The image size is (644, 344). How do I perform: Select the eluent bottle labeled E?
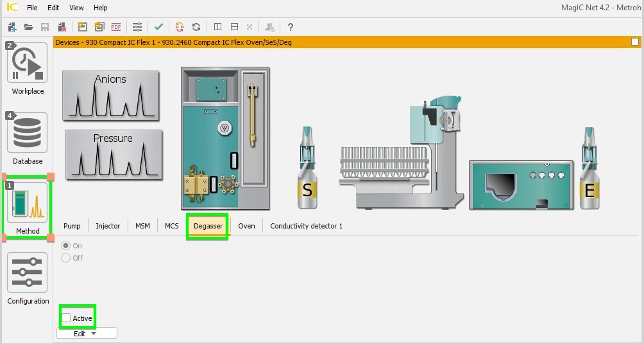pos(589,168)
